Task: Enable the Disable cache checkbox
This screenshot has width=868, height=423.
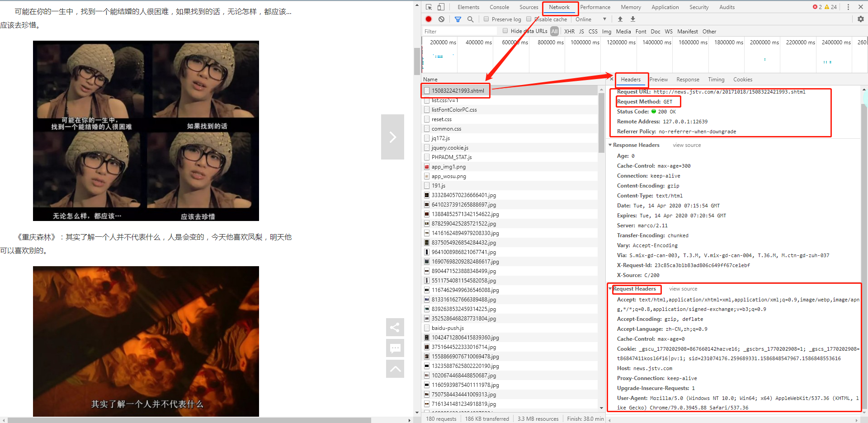Action: click(x=528, y=19)
